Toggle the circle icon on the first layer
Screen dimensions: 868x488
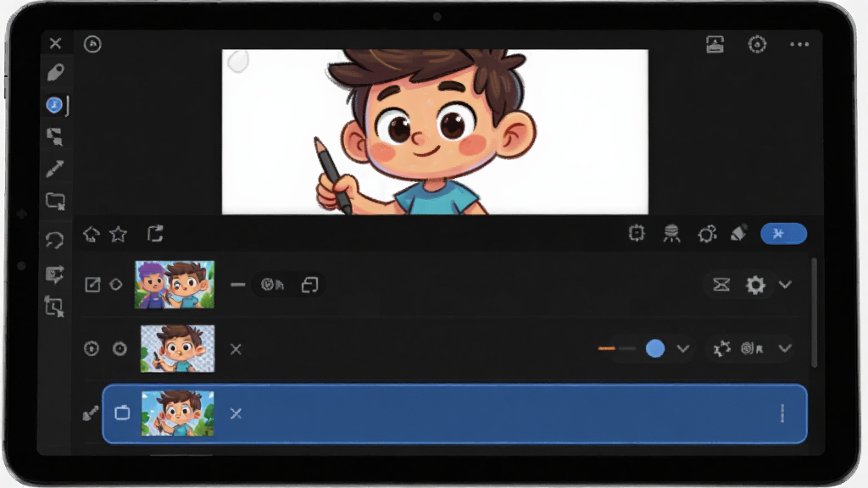(x=115, y=285)
